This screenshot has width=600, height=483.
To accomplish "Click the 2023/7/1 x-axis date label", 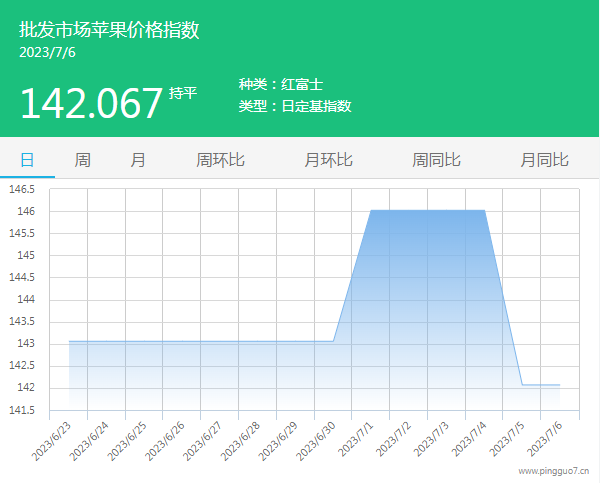I will [355, 440].
